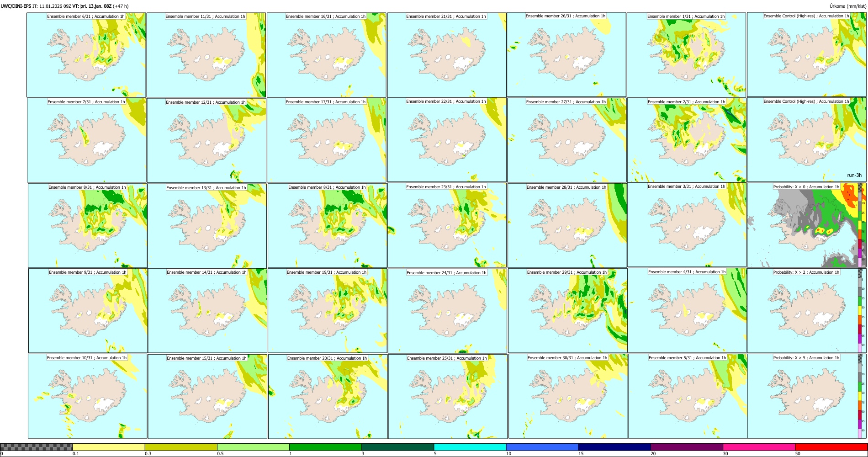Open the Ensemble member 2/31 map panel
The image size is (868, 457).
tap(687, 140)
